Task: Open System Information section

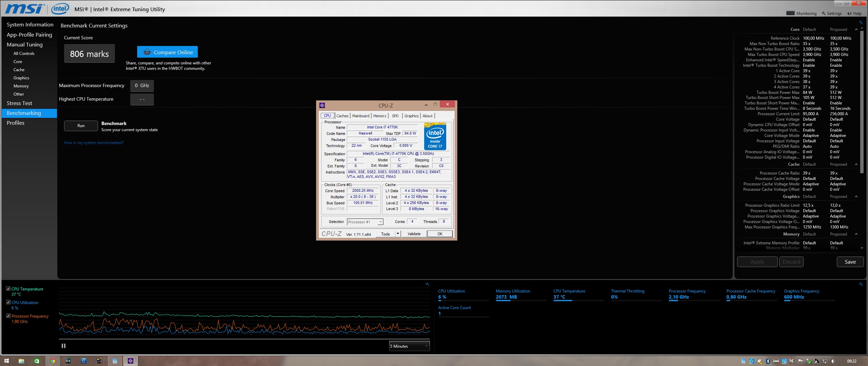Action: pyautogui.click(x=30, y=25)
